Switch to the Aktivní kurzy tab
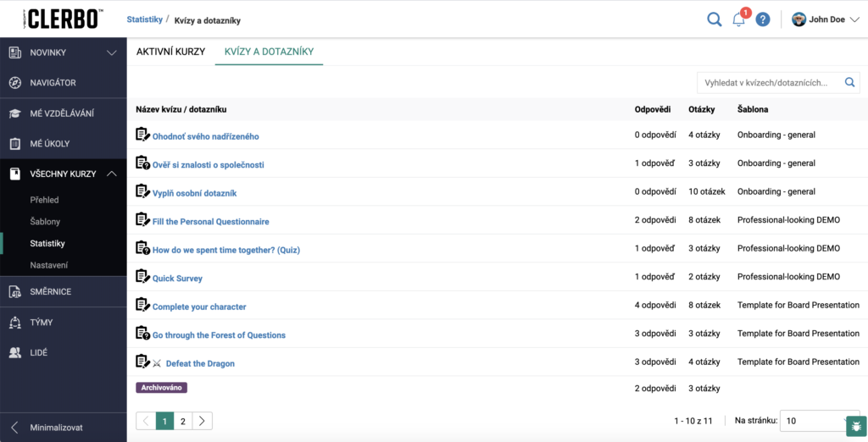This screenshot has width=868, height=442. pos(170,52)
